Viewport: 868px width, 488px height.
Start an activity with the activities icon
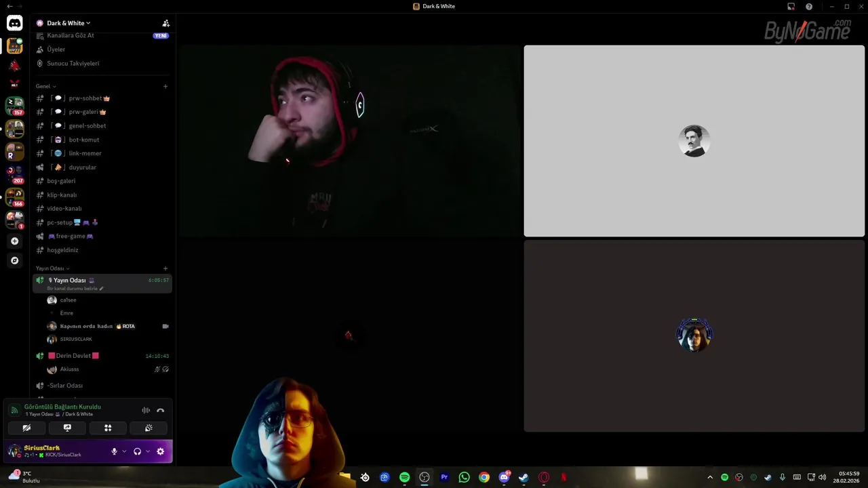[x=108, y=428]
